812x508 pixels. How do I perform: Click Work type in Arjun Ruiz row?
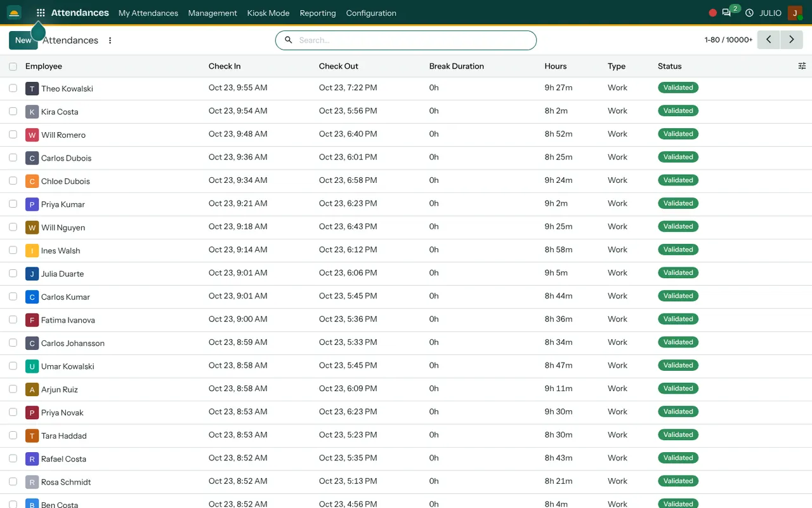(617, 389)
